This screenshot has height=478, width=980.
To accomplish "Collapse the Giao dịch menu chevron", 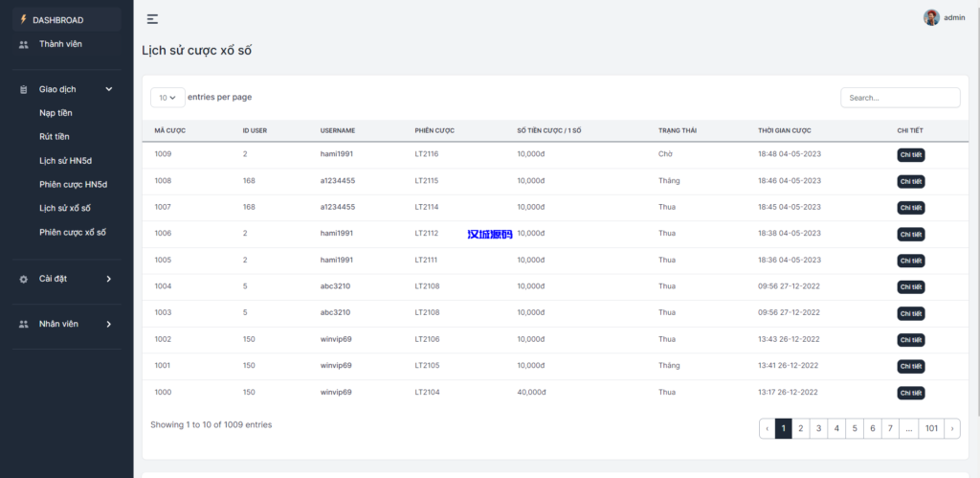I will (108, 89).
